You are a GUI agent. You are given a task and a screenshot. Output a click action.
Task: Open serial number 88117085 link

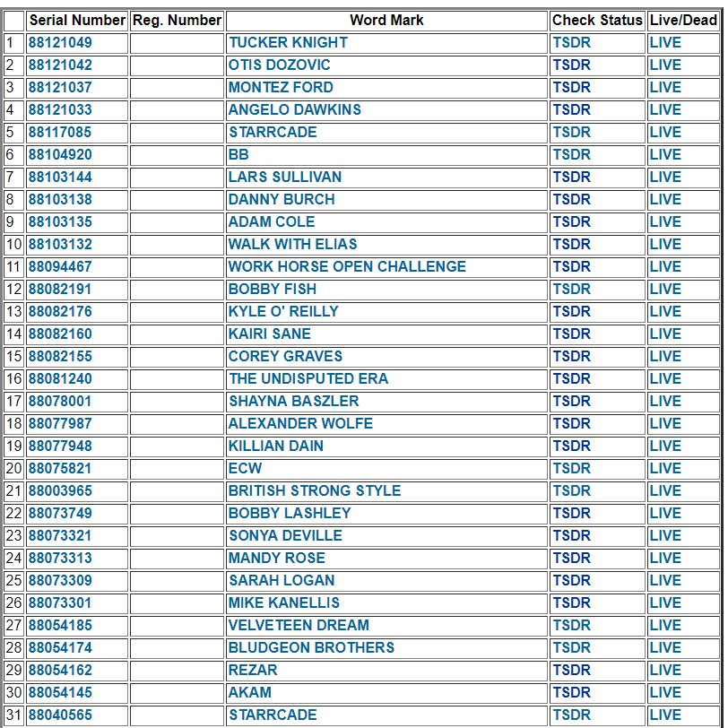click(60, 133)
